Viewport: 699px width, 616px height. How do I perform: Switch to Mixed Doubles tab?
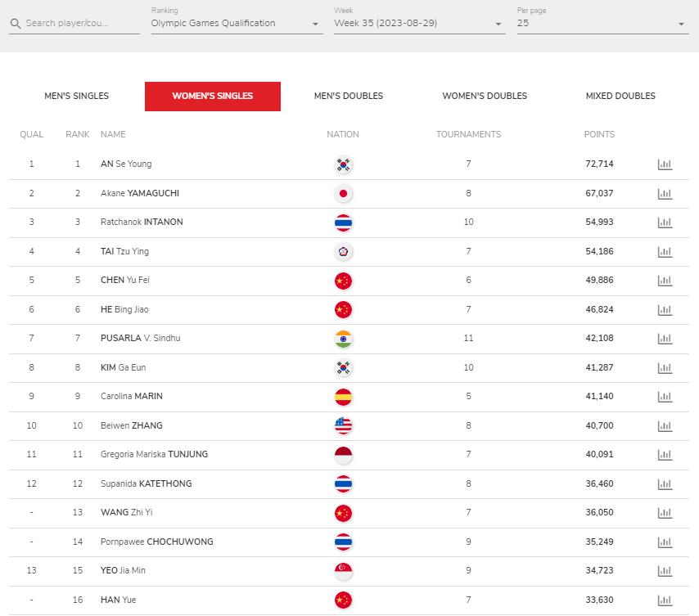[x=620, y=96]
